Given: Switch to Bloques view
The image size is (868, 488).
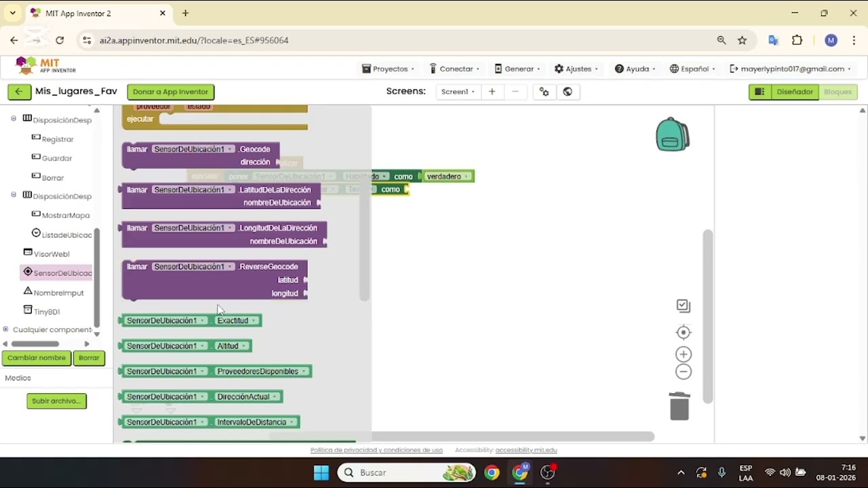Looking at the screenshot, I should click(x=837, y=91).
